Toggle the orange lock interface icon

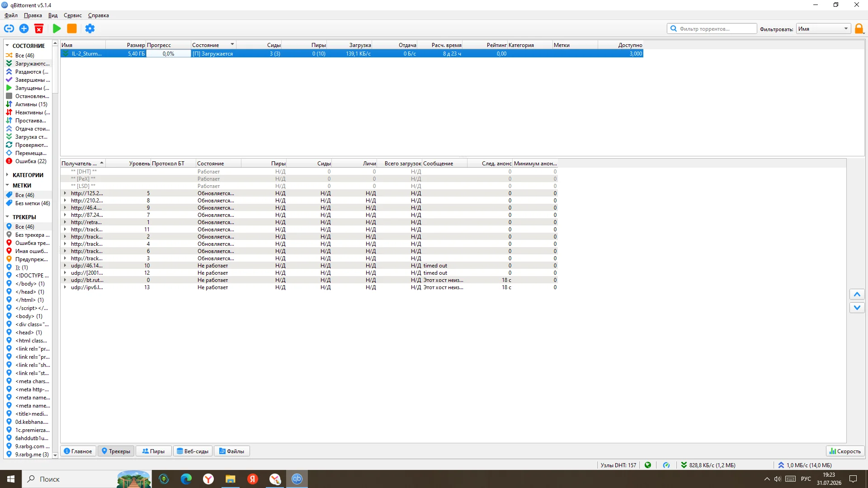click(x=859, y=29)
